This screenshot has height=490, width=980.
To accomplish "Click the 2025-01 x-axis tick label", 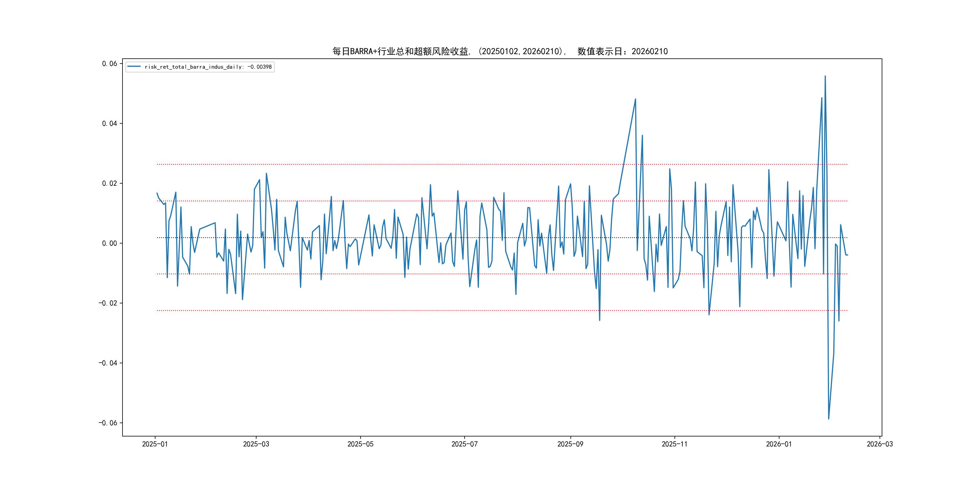I will click(x=155, y=444).
